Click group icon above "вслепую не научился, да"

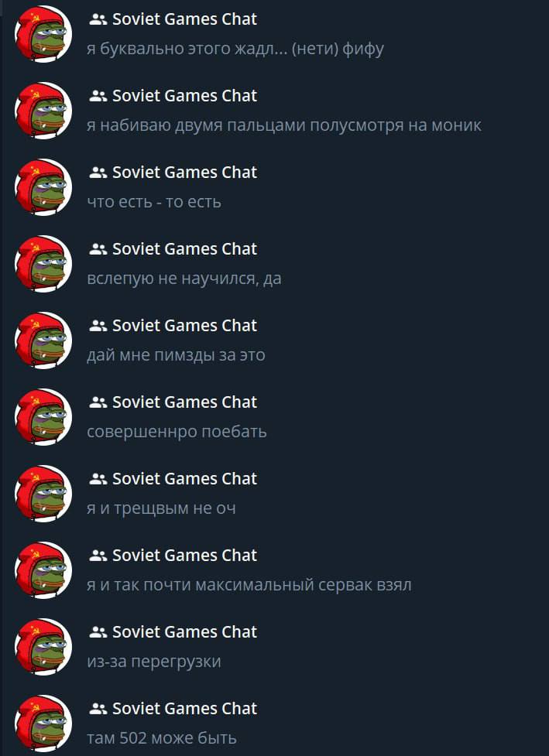pyautogui.click(x=98, y=249)
